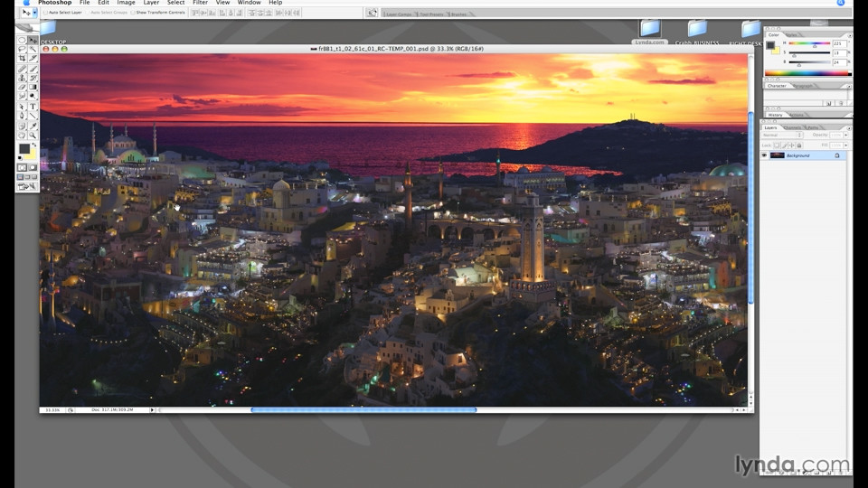Select the Eraser tool
This screenshot has height=488, width=868.
(22, 87)
